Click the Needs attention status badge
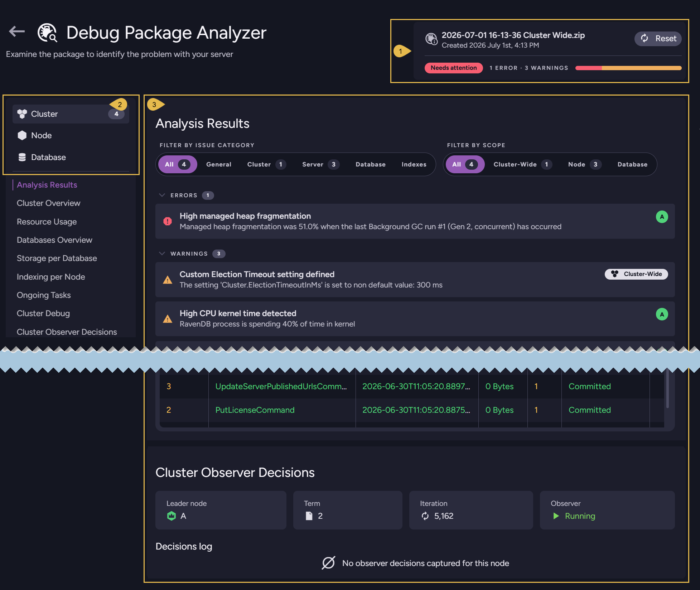Image resolution: width=700 pixels, height=590 pixels. [x=453, y=68]
